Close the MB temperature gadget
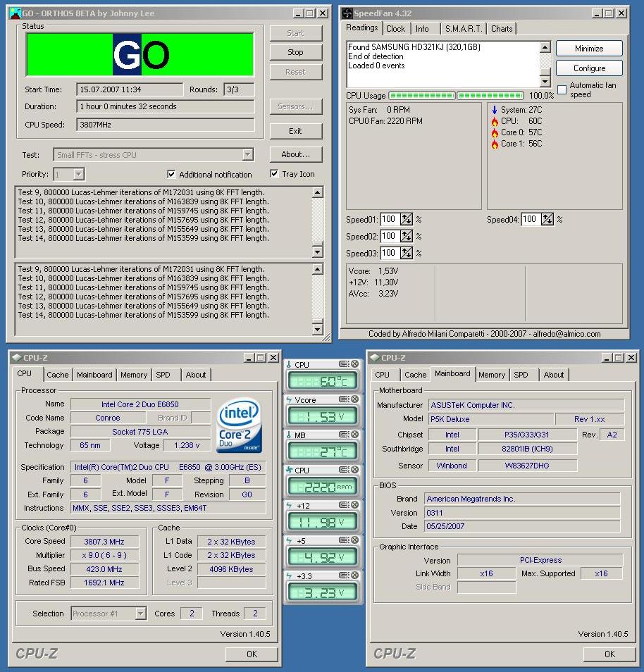The height and width of the screenshot is (672, 644). pyautogui.click(x=355, y=434)
